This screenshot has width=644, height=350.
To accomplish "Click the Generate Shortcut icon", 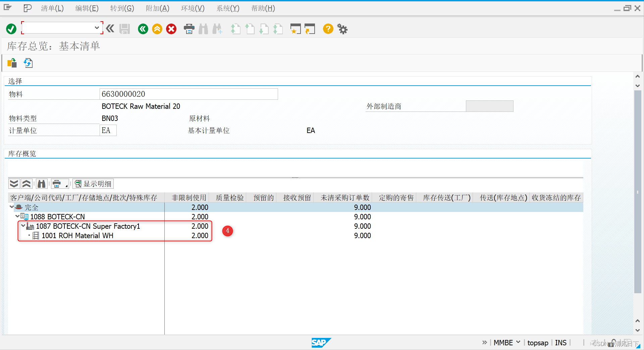I will [x=310, y=29].
